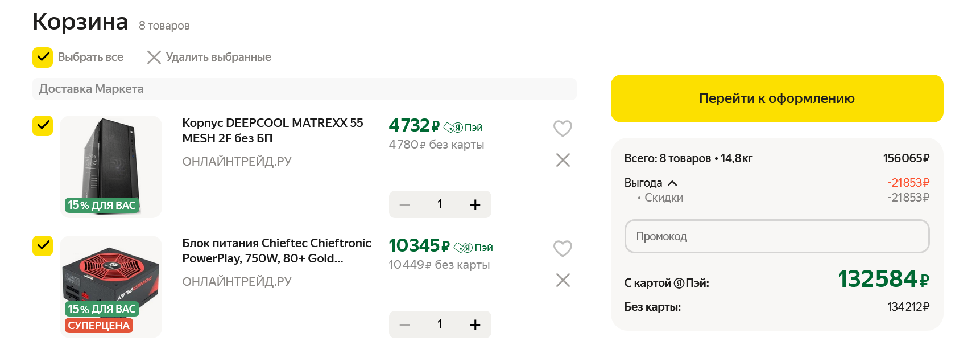Remove Chieftec power supply with X icon
980x345 pixels.
(563, 280)
